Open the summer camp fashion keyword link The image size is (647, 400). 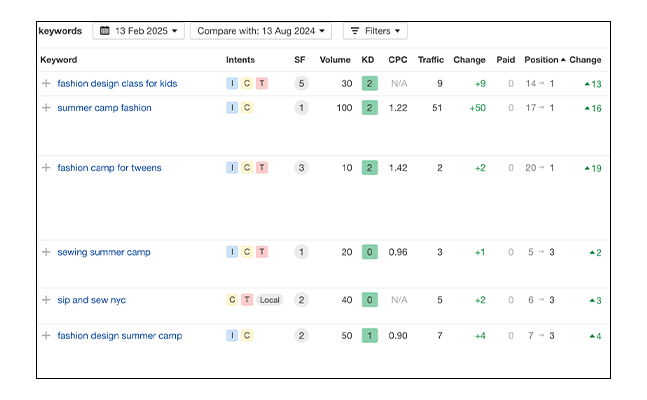coord(104,108)
